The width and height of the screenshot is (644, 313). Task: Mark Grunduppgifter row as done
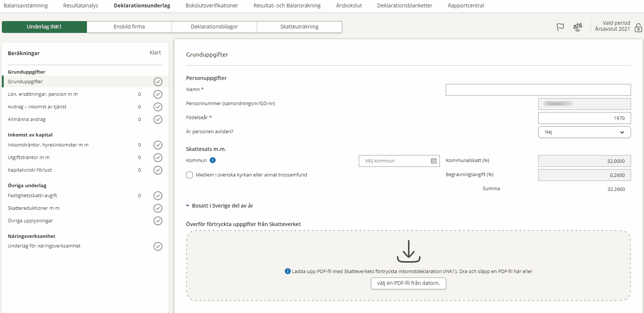158,82
